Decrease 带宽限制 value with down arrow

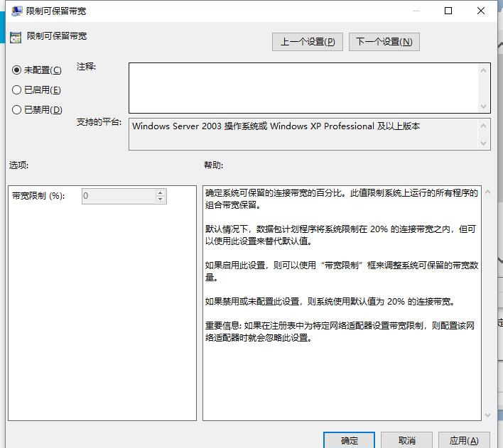point(161,200)
